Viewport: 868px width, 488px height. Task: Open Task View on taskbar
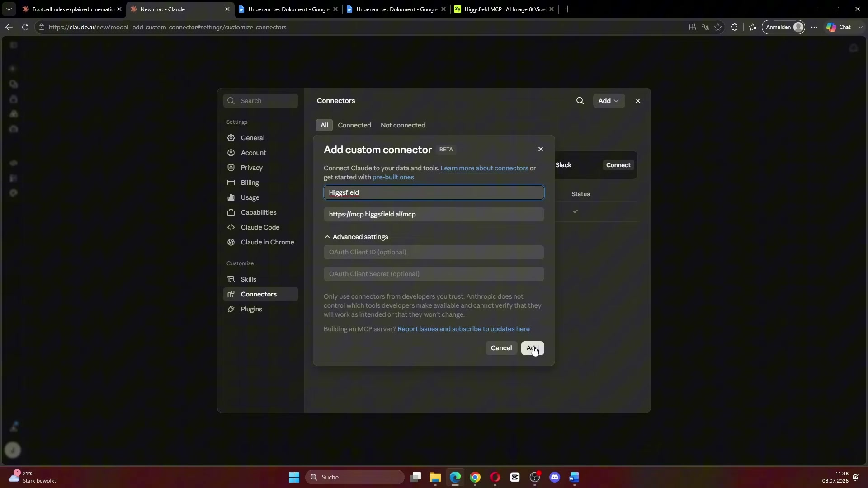[415, 477]
